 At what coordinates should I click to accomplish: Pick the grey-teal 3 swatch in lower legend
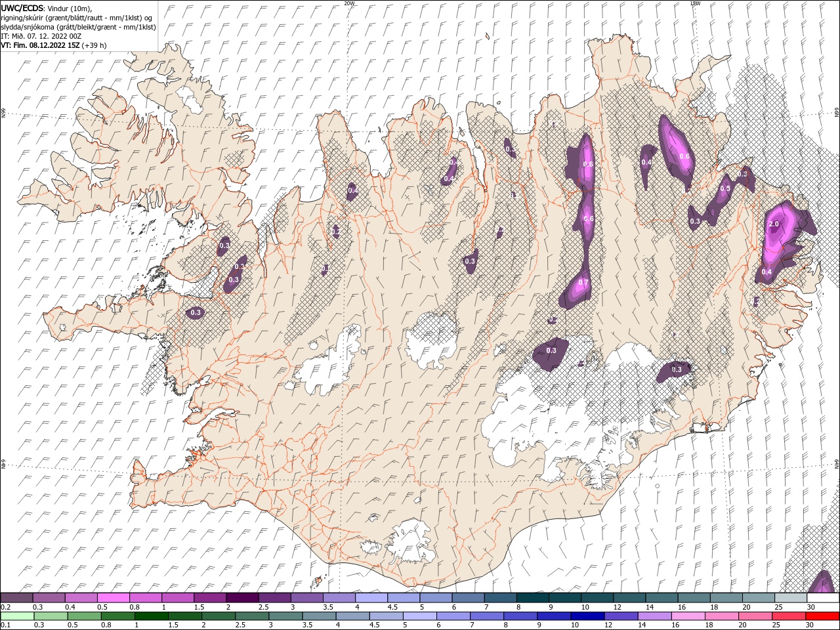pos(285,616)
